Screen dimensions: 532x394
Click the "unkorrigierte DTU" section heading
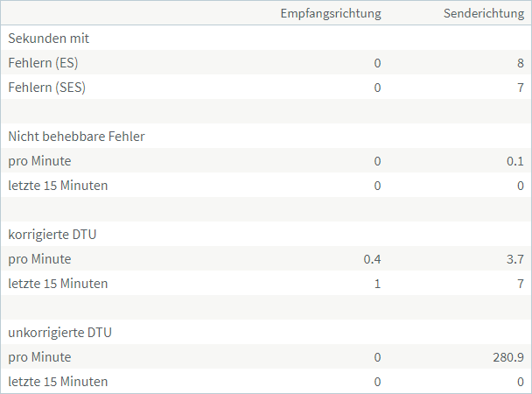[x=63, y=333]
